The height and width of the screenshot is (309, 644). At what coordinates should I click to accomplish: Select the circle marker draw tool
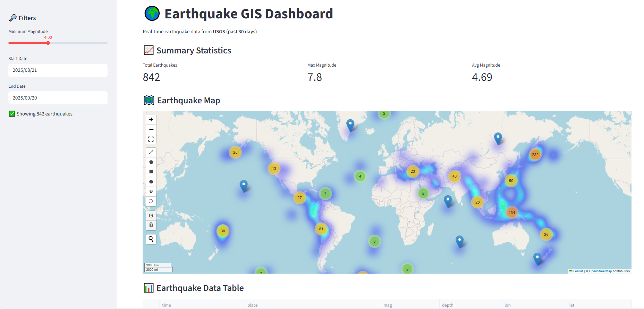151,201
